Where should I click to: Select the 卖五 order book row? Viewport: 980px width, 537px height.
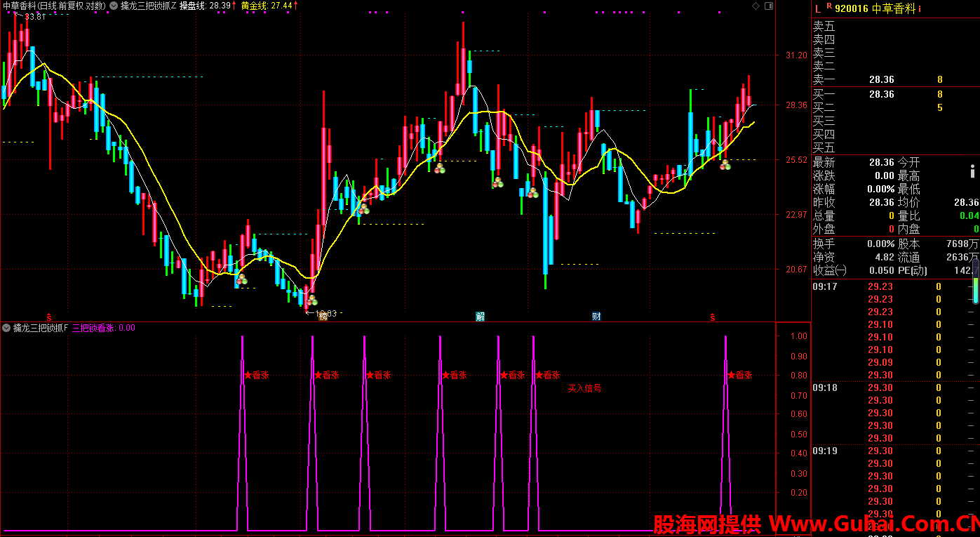coord(895,27)
